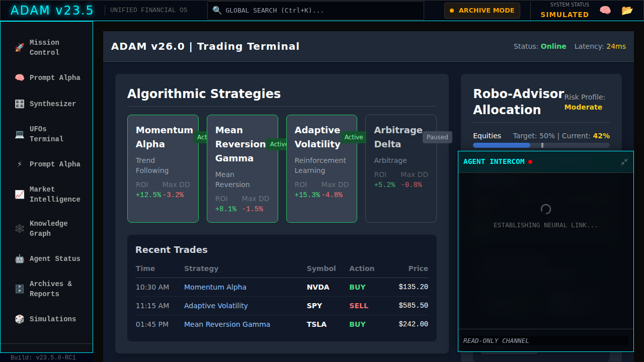This screenshot has height=362, width=644.
Task: Open the Mean Reversion Gamma trade link
Action: click(227, 324)
